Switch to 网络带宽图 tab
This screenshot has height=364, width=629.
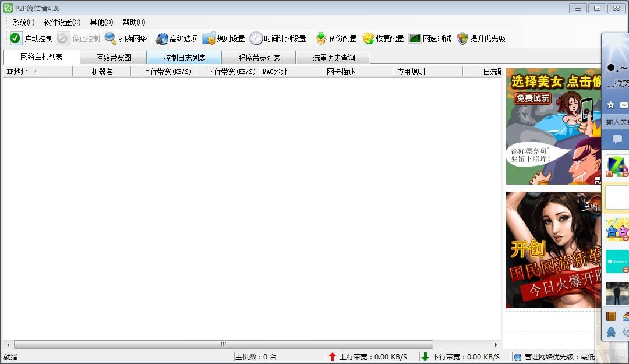114,58
